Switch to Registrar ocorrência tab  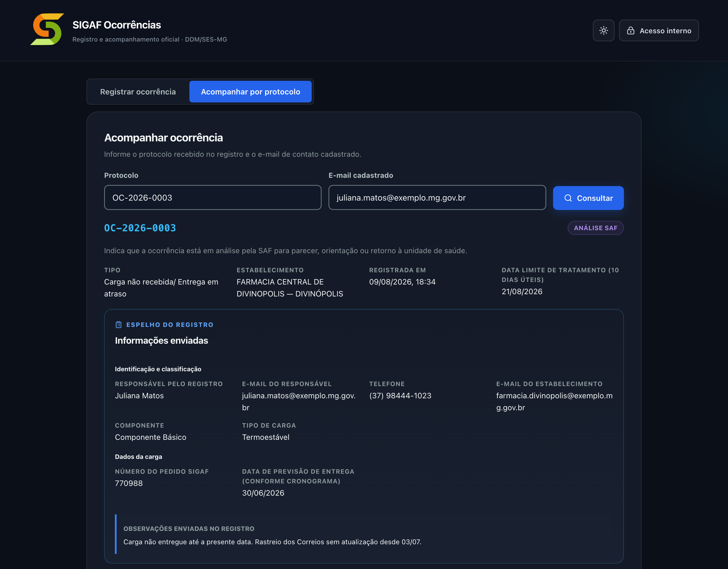coord(138,92)
